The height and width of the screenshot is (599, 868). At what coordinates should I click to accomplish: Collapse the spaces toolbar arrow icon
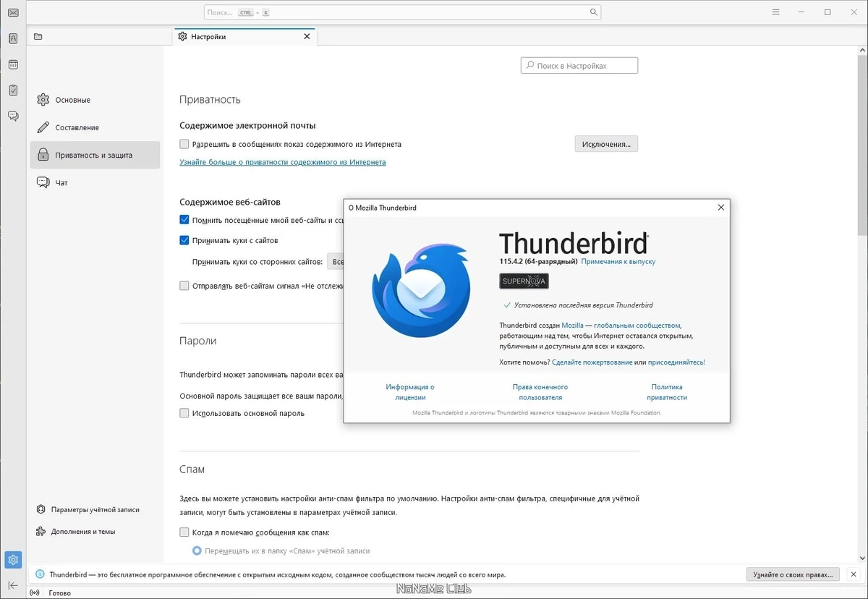point(13,585)
